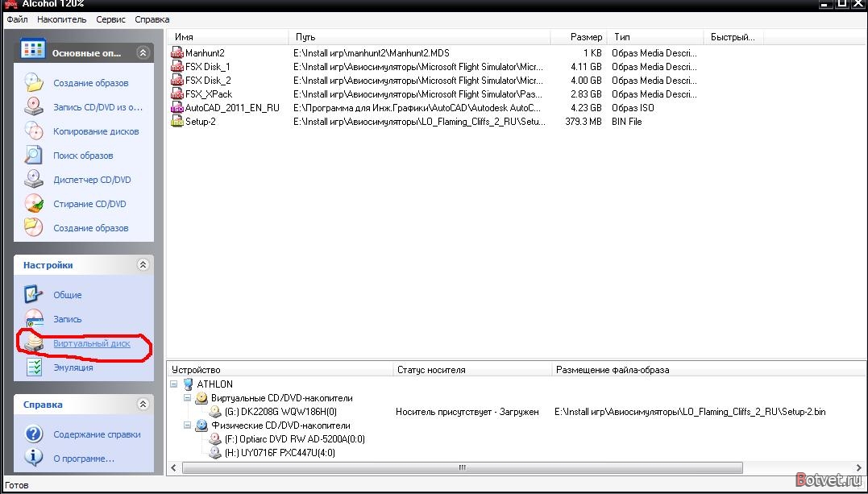Click the Создание образов icon at top of panel
This screenshot has width=868, height=494.
34,82
